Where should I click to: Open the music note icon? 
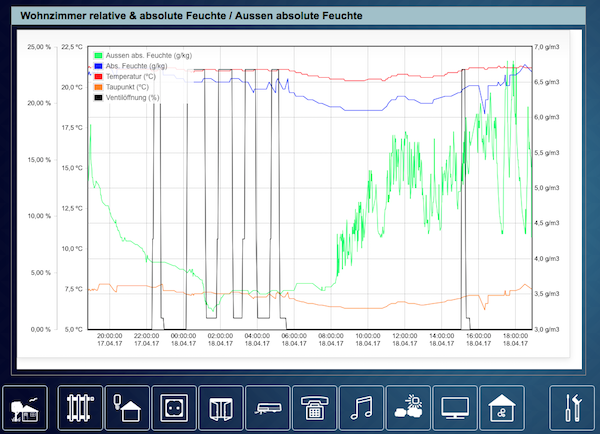click(361, 408)
